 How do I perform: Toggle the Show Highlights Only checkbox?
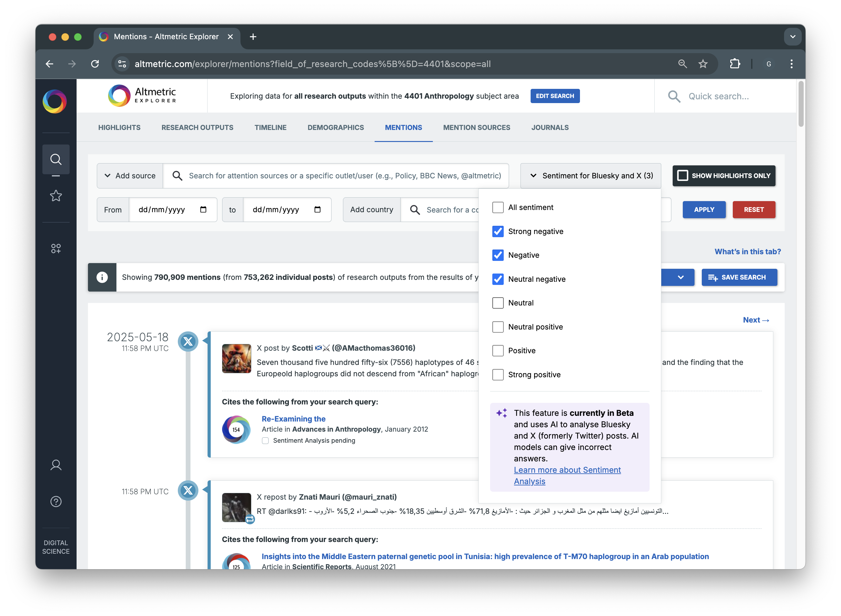(x=682, y=176)
